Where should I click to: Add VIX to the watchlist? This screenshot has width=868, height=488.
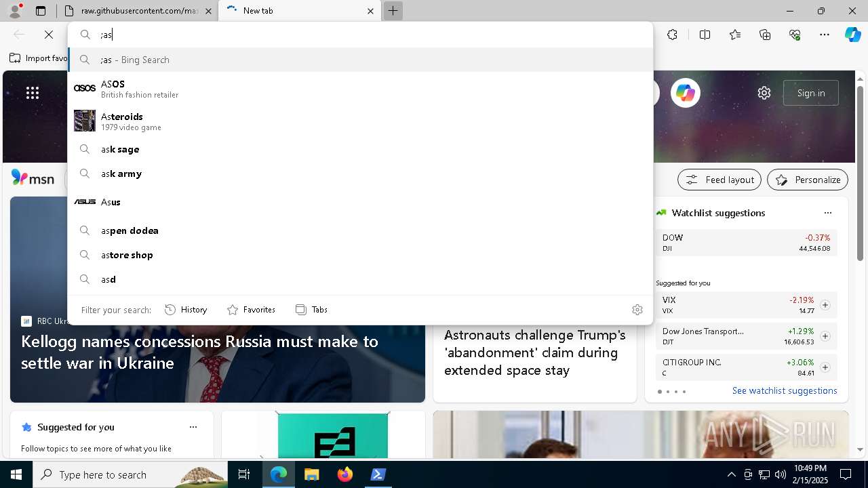coord(825,305)
